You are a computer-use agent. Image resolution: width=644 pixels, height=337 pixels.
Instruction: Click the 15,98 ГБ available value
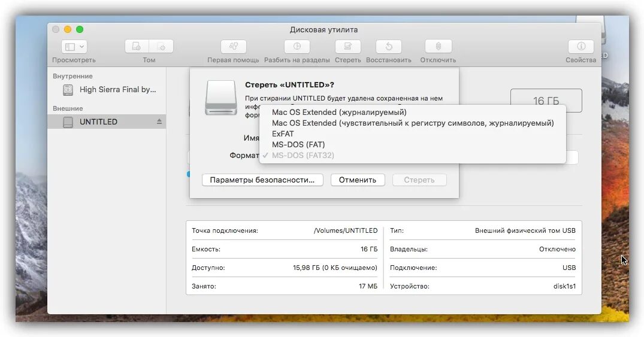click(335, 268)
